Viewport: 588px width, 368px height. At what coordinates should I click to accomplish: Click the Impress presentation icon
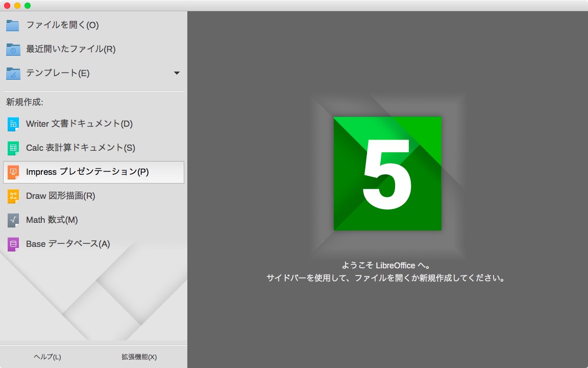[13, 172]
